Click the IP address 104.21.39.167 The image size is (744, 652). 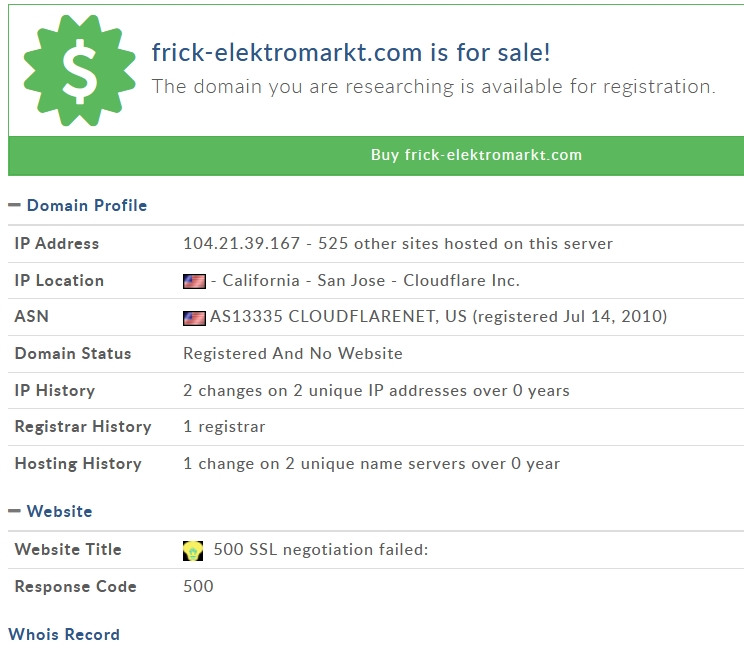[x=242, y=243]
